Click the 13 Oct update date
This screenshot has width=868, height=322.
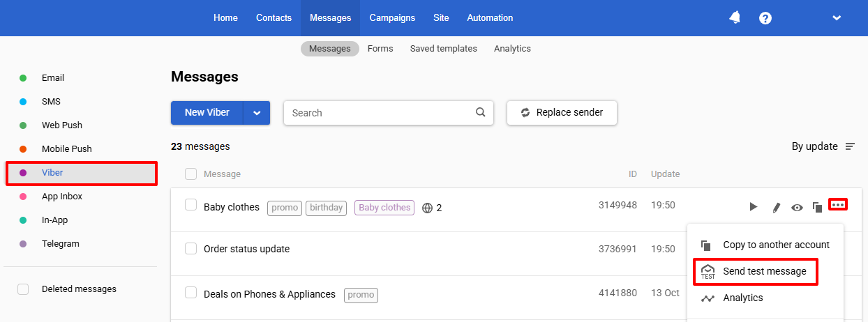[x=665, y=293]
